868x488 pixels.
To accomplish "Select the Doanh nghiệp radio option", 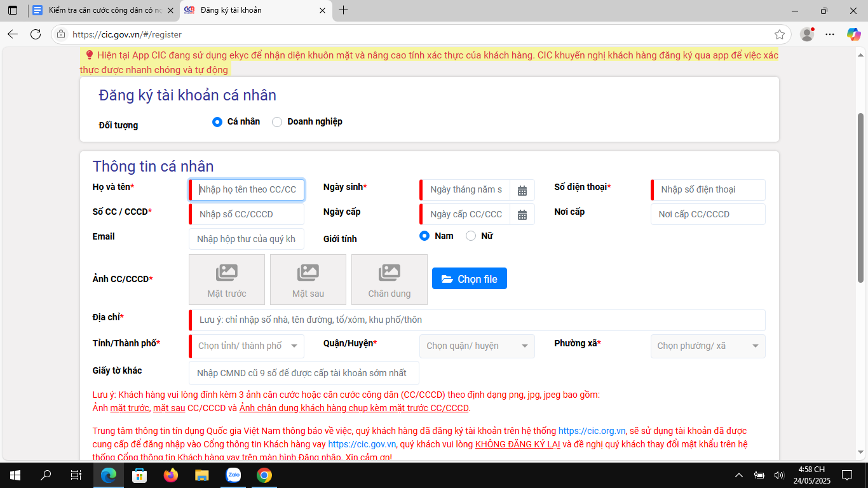I will pos(277,122).
